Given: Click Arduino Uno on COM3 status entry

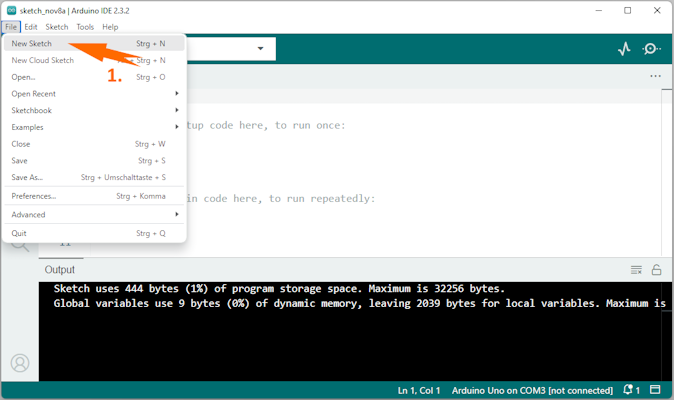Looking at the screenshot, I should point(532,390).
